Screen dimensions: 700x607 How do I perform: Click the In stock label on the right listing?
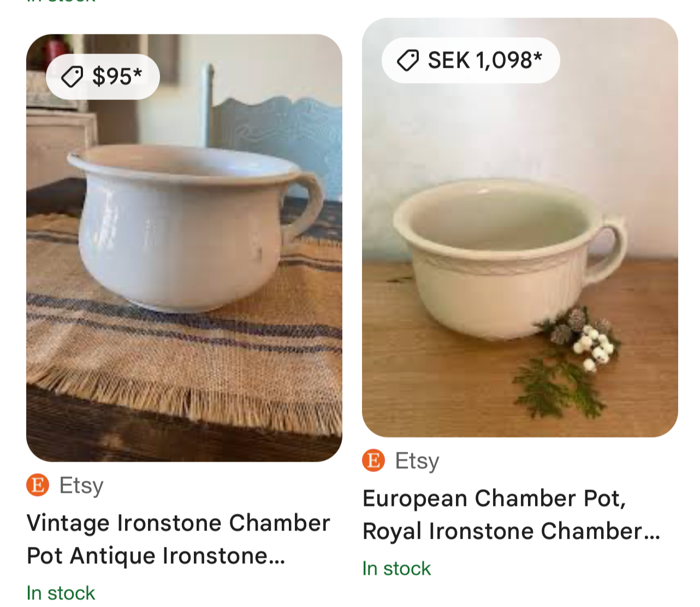click(397, 568)
